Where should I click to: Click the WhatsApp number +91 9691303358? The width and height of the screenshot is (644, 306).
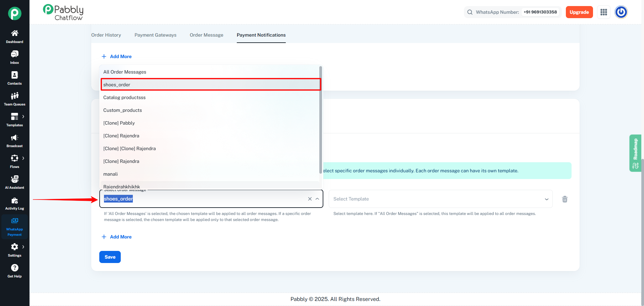pyautogui.click(x=540, y=12)
